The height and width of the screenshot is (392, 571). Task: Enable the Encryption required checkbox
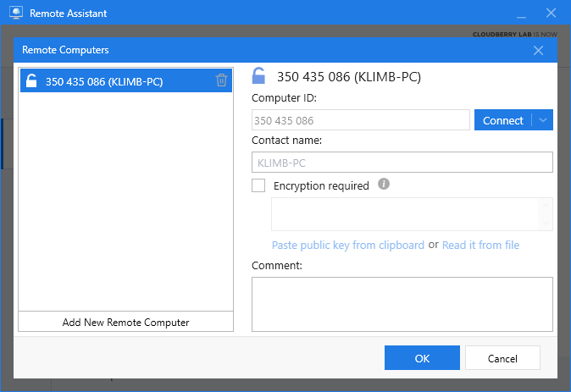[259, 185]
